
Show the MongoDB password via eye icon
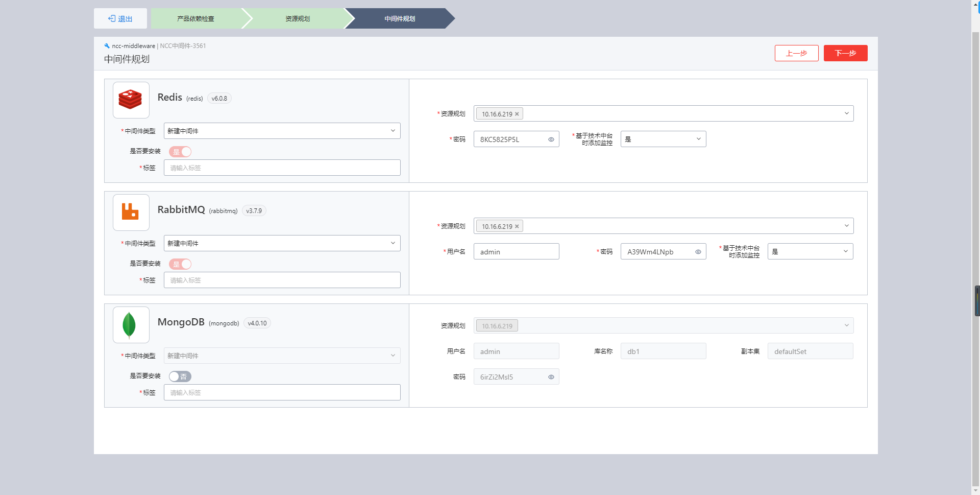551,377
